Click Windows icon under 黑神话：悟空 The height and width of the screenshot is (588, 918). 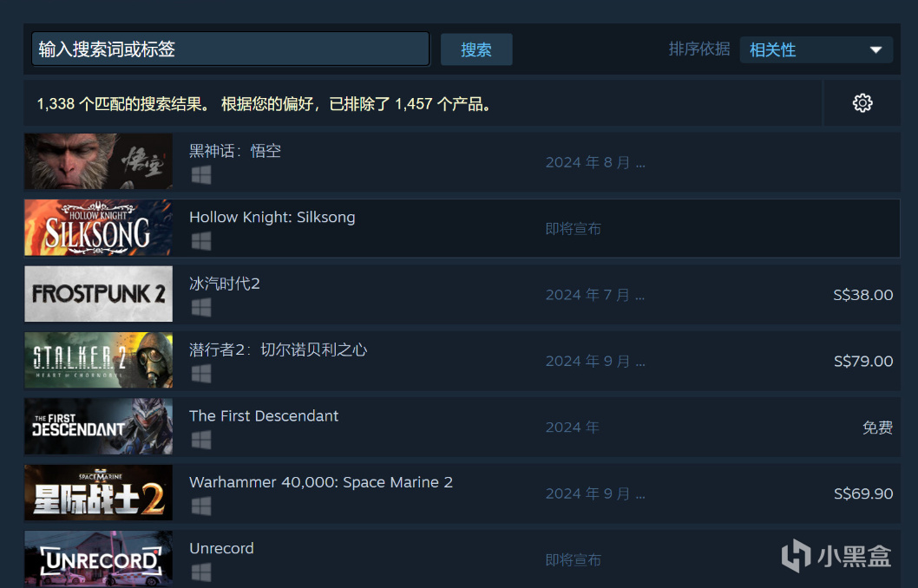coord(200,175)
